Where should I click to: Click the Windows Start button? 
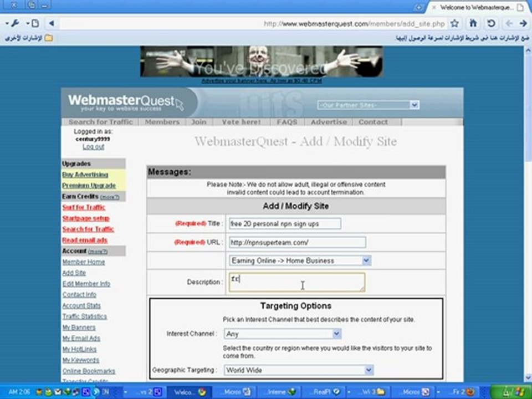[511, 392]
